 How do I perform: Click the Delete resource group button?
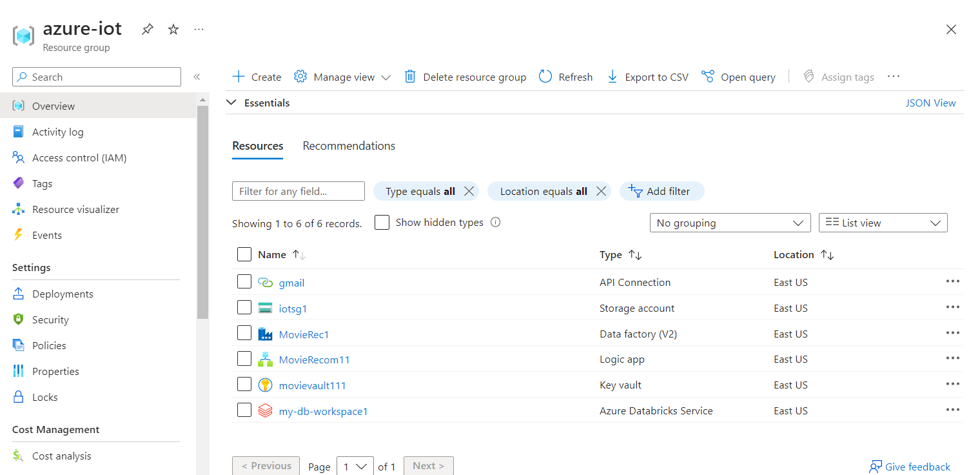click(x=465, y=76)
